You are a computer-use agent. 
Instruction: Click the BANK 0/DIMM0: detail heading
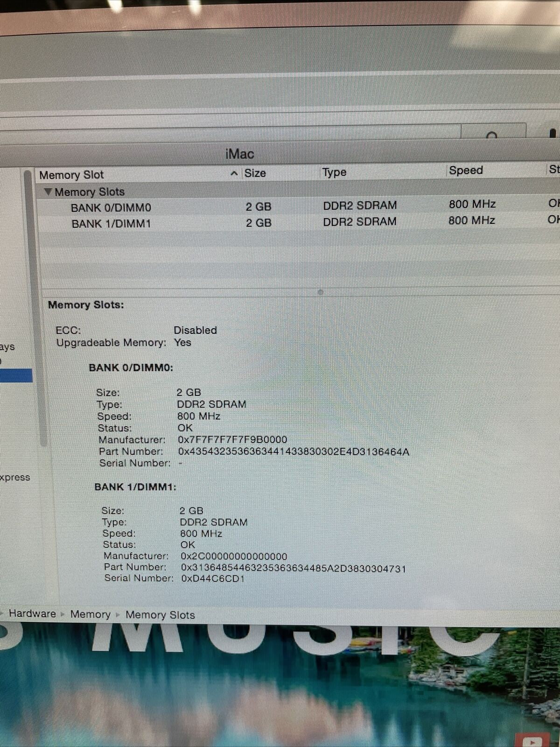coord(131,368)
